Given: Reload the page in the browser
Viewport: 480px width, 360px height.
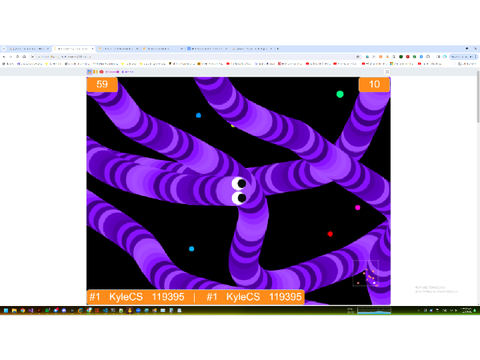Looking at the screenshot, I should [17, 57].
